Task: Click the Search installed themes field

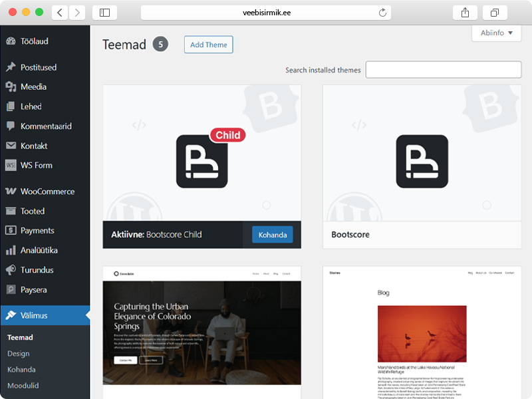Action: pyautogui.click(x=444, y=70)
